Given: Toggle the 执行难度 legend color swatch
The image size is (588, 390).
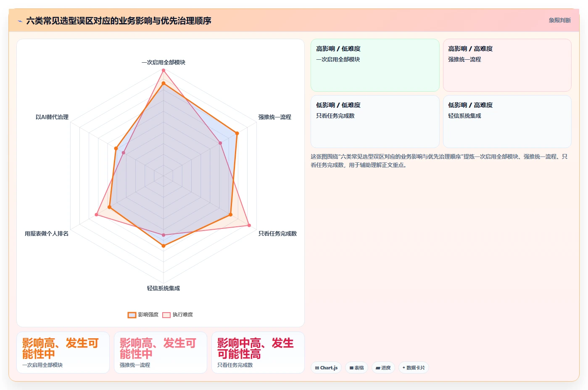Looking at the screenshot, I should click(166, 315).
